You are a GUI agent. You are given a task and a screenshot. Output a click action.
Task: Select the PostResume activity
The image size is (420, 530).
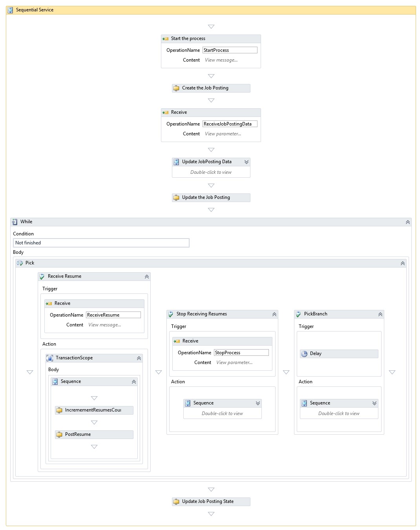94,435
